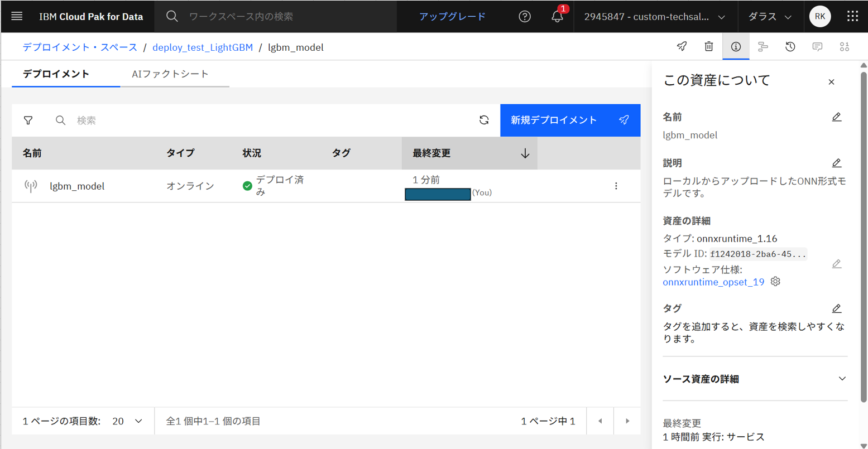Open the lgbm_model deployment row
This screenshot has width=868, height=449.
326,186
